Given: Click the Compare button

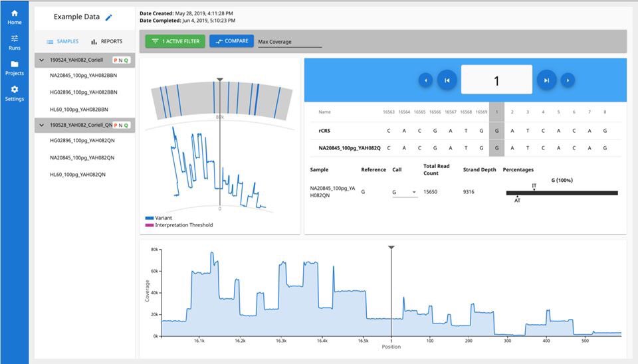Looking at the screenshot, I should [x=231, y=41].
